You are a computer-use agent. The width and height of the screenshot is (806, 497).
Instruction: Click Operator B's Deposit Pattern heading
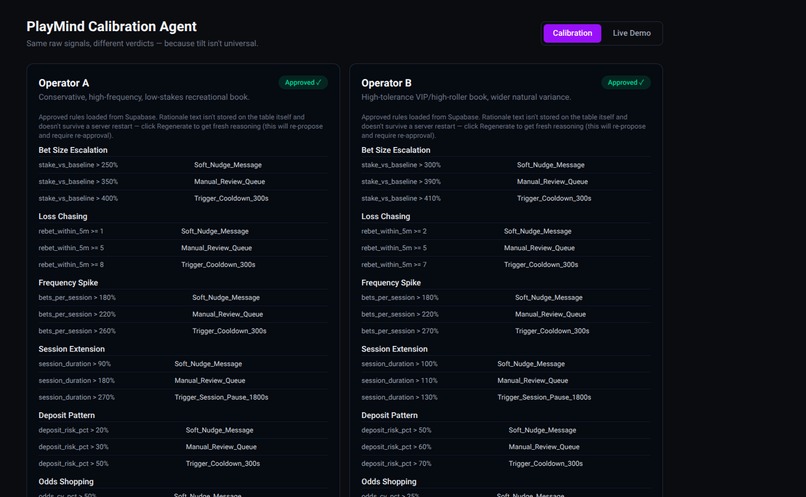point(389,415)
